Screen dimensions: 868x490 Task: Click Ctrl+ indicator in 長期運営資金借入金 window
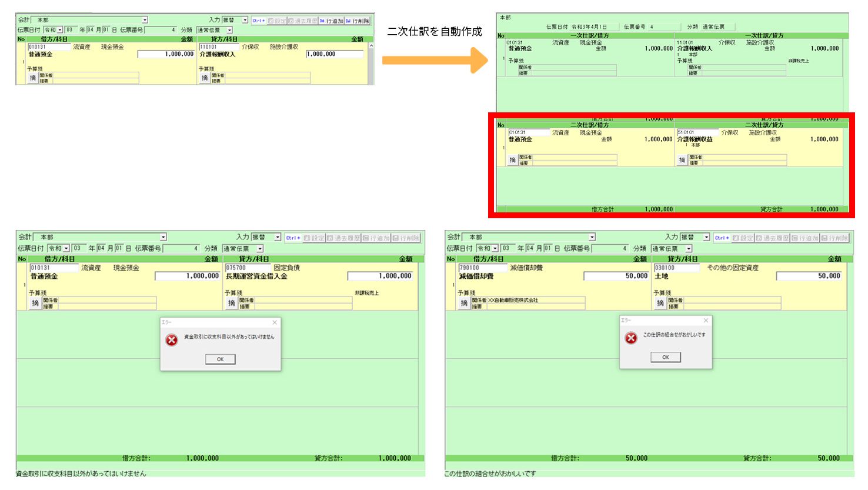(293, 238)
